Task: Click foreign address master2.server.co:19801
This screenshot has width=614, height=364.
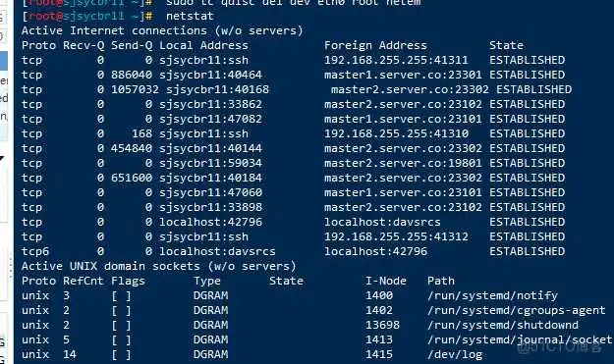Action: coord(403,164)
